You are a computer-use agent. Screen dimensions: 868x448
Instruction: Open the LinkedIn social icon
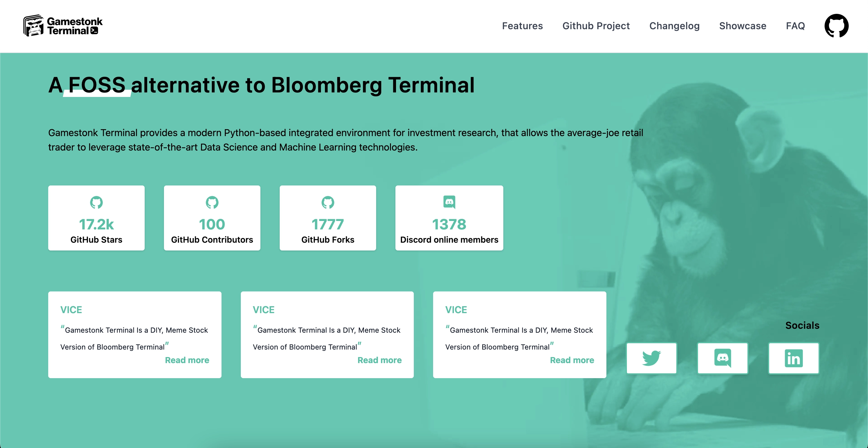[x=794, y=358]
